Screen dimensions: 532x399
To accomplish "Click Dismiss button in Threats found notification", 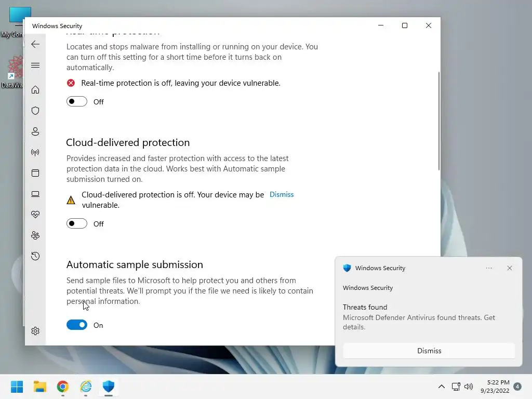I will click(x=429, y=351).
